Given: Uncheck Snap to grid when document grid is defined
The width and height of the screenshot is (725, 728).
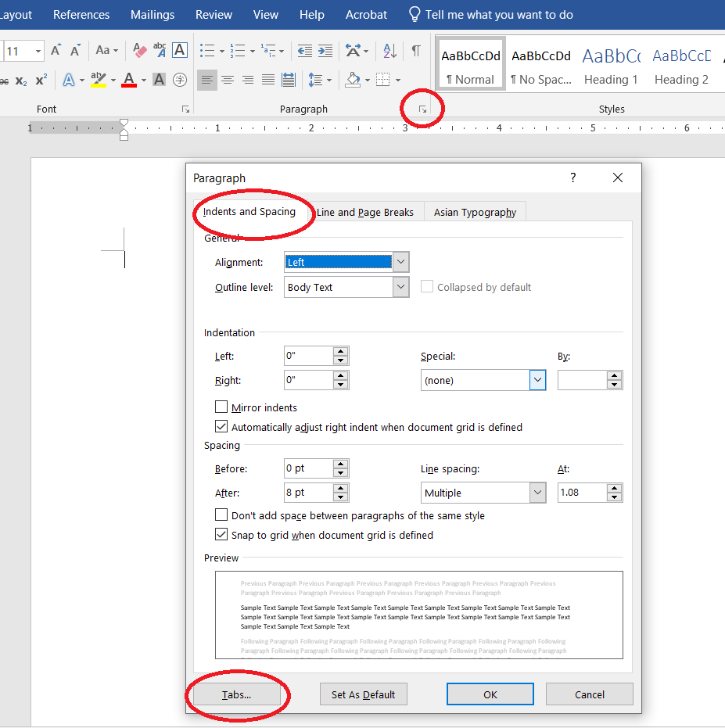Looking at the screenshot, I should pyautogui.click(x=221, y=535).
